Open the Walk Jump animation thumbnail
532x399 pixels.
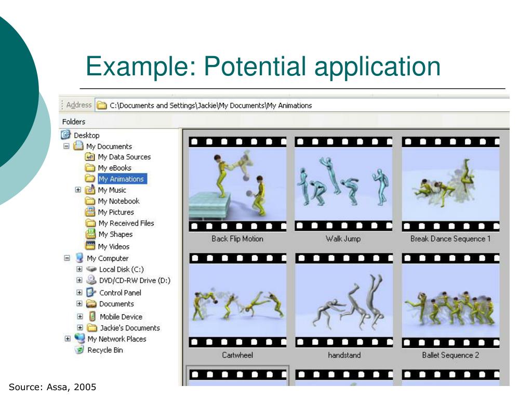(x=343, y=184)
